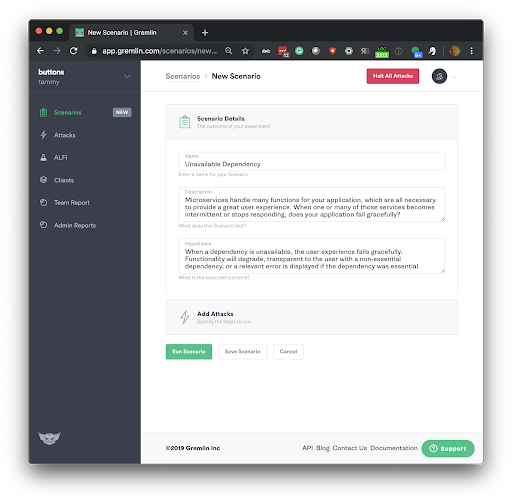Click Run Scenario button
The image size is (512, 502).
point(189,352)
